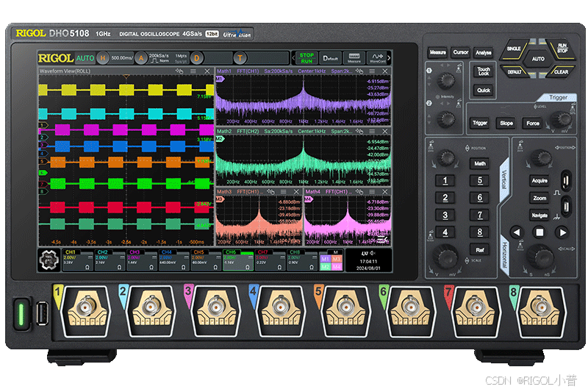Click the front-panel USB port
Viewport: 588px width, 392px height.
click(43, 313)
